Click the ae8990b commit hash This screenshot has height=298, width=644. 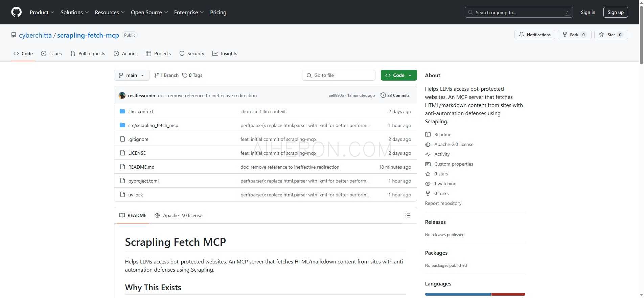click(x=336, y=95)
